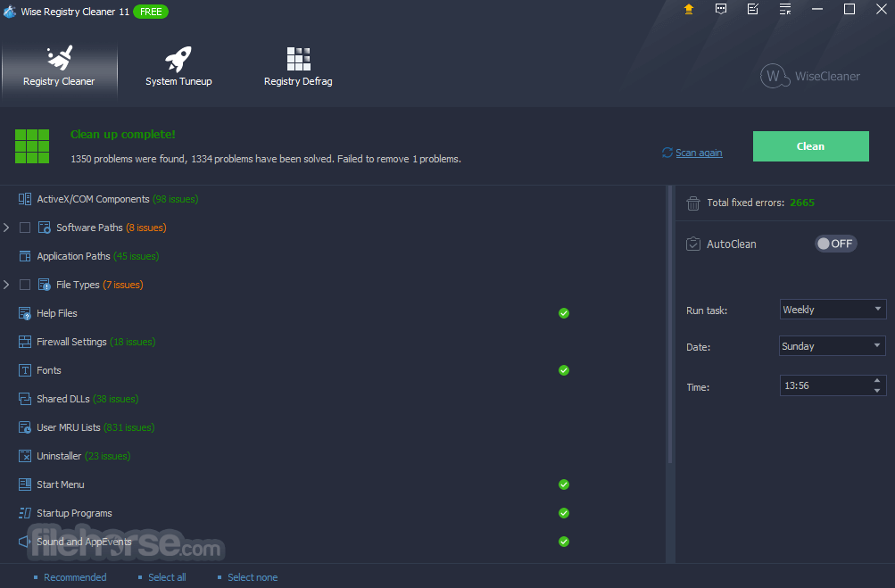This screenshot has width=895, height=588.
Task: Decrease time with the down arrow
Action: pos(877,391)
